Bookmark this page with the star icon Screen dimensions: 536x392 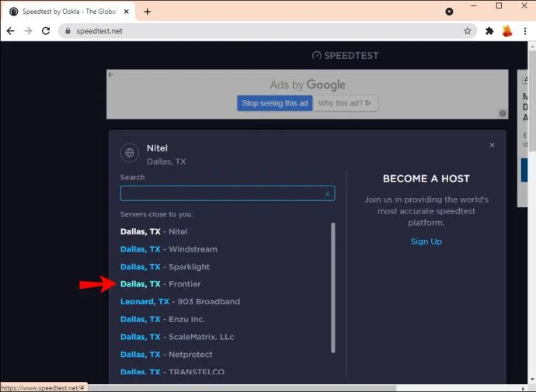pos(468,31)
